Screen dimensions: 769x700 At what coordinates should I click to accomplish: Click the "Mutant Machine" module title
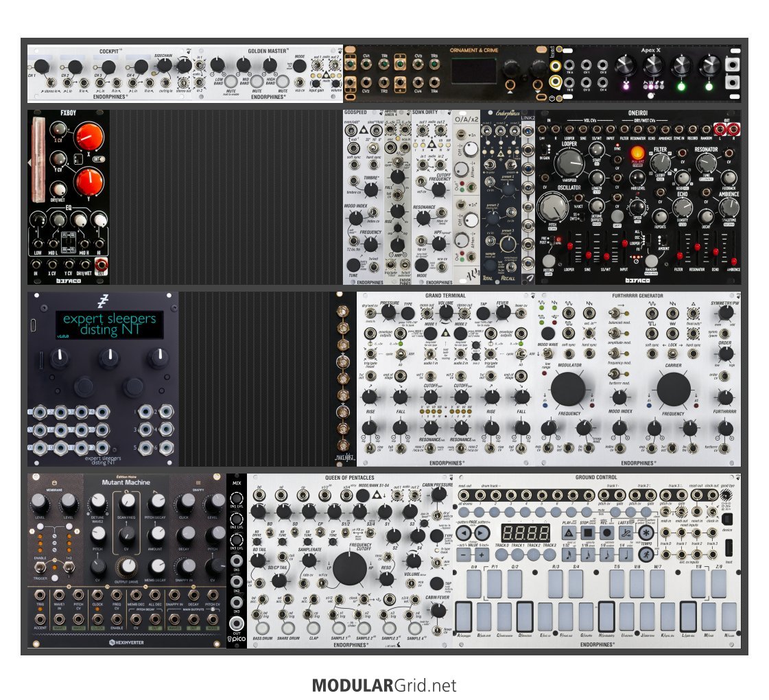126,482
